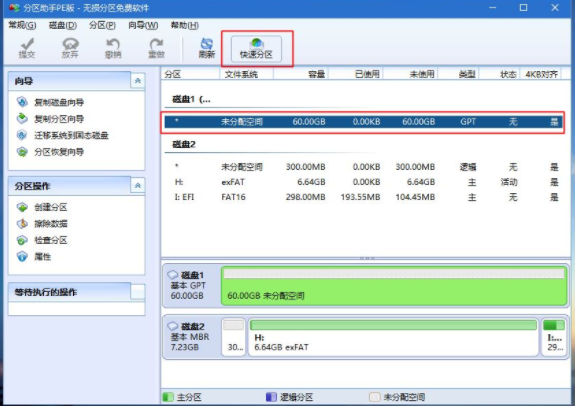The height and width of the screenshot is (406, 575).
Task: Launch the 快速分区 quick partition tool
Action: coord(256,48)
